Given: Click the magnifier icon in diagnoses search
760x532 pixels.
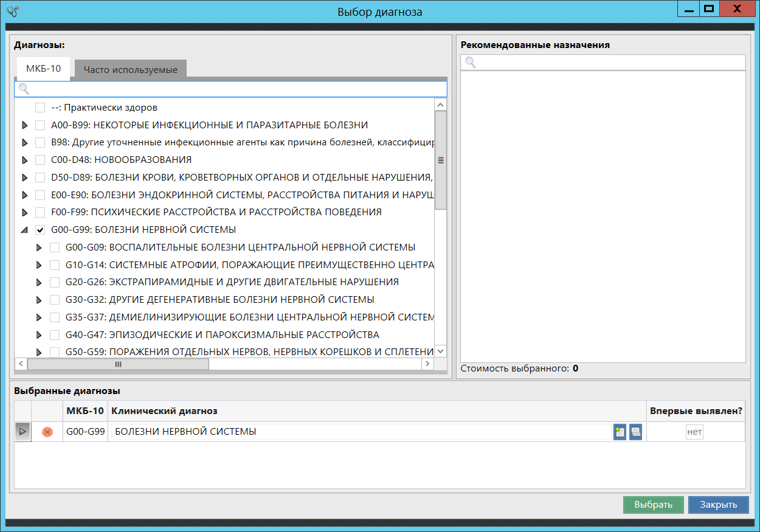Looking at the screenshot, I should click(24, 89).
